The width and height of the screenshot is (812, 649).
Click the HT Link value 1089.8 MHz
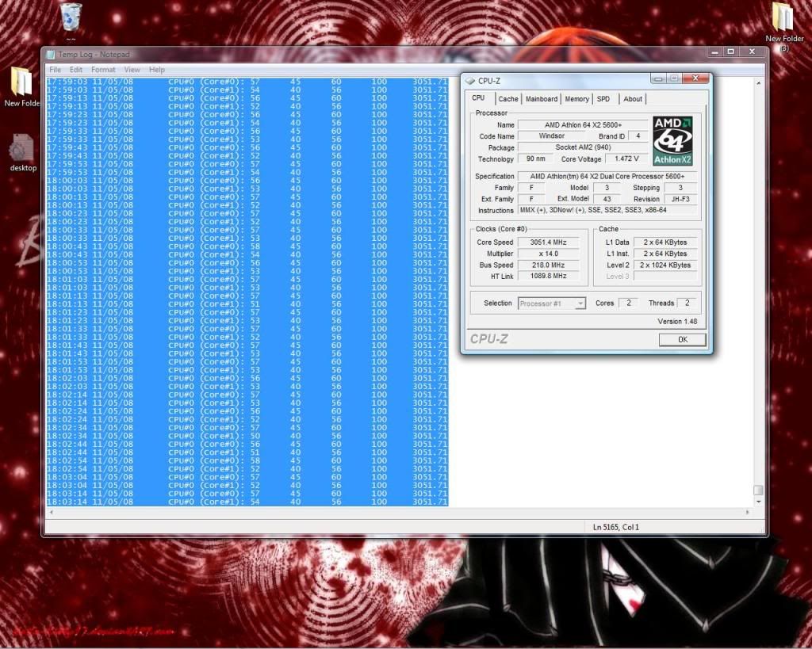[x=549, y=276]
